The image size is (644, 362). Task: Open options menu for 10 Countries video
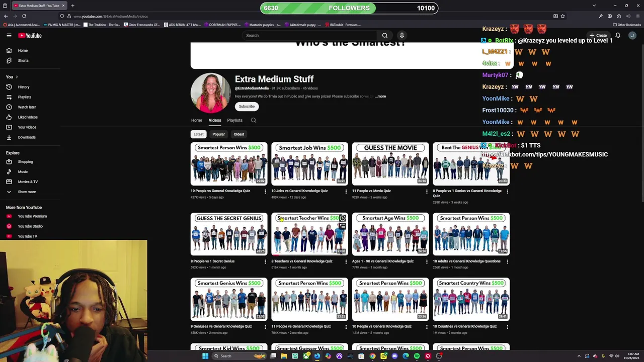(x=507, y=327)
